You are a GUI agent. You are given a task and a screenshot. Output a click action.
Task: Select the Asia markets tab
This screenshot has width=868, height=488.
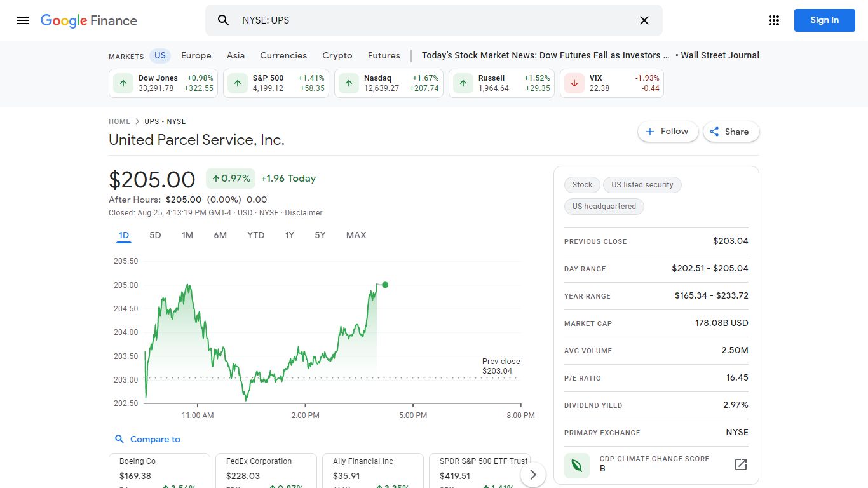236,55
